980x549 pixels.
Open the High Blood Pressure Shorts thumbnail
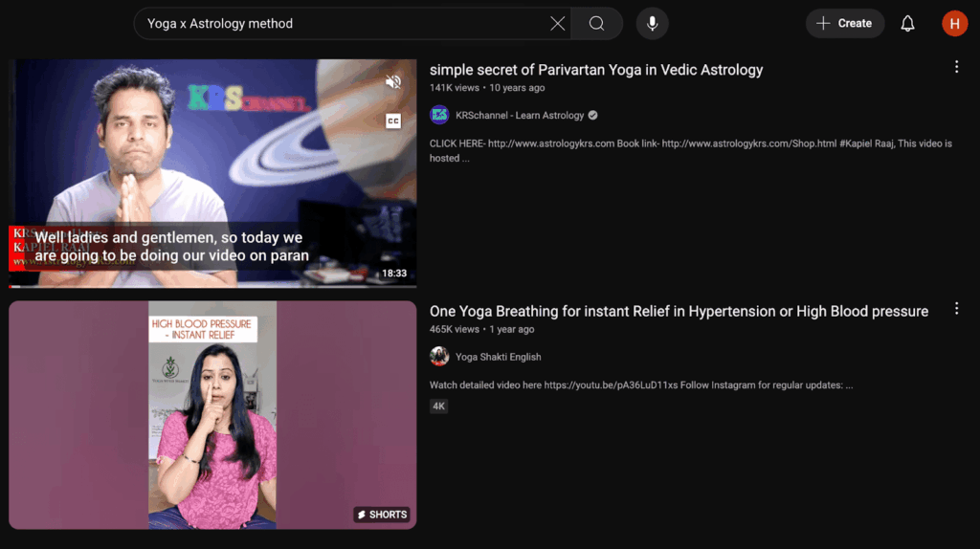pyautogui.click(x=212, y=415)
